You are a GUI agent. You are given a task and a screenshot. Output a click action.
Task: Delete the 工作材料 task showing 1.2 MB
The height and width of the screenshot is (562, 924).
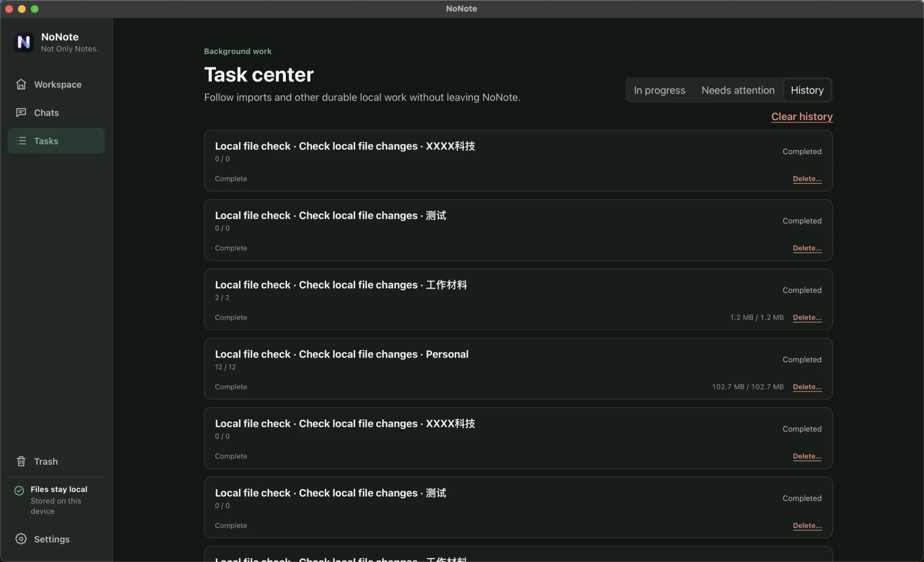[x=807, y=318]
